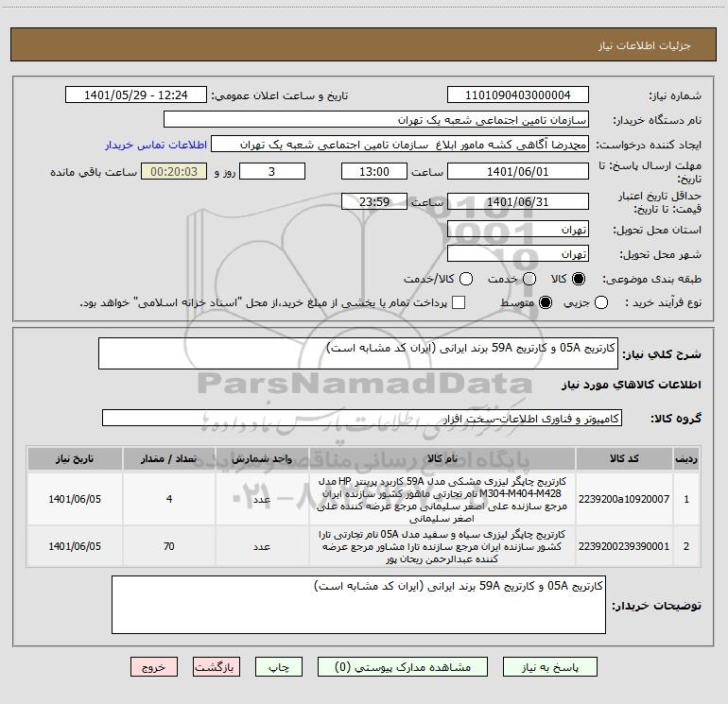The image size is (728, 704).
Task: Choose the جزیی purchase process option
Action: click(x=601, y=302)
